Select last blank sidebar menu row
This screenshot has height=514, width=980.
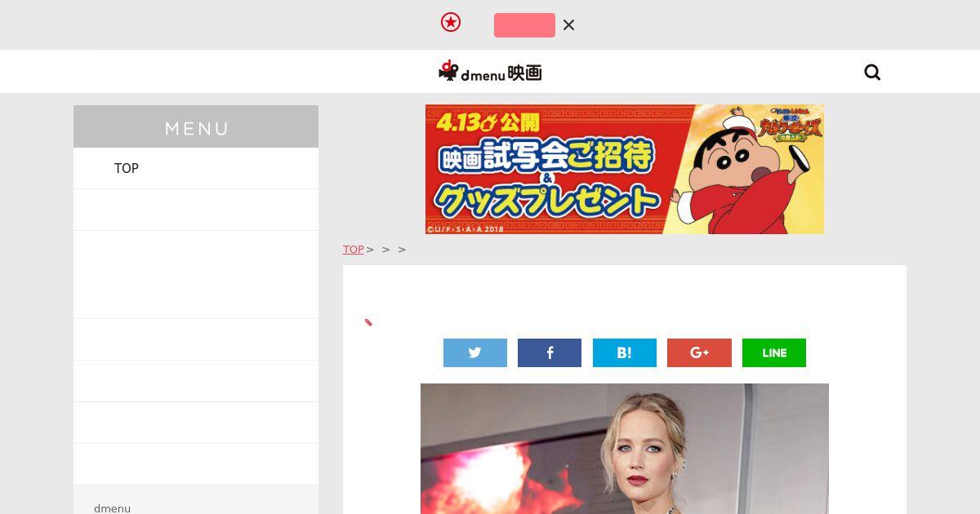[196, 464]
